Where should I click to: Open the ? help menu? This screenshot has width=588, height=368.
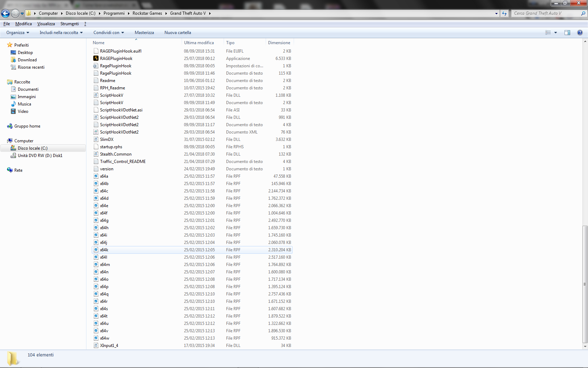click(85, 24)
